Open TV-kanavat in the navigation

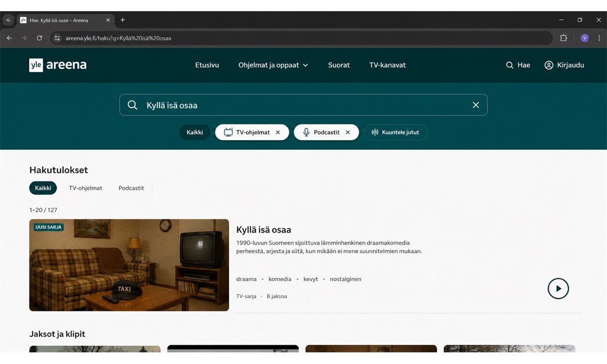387,65
